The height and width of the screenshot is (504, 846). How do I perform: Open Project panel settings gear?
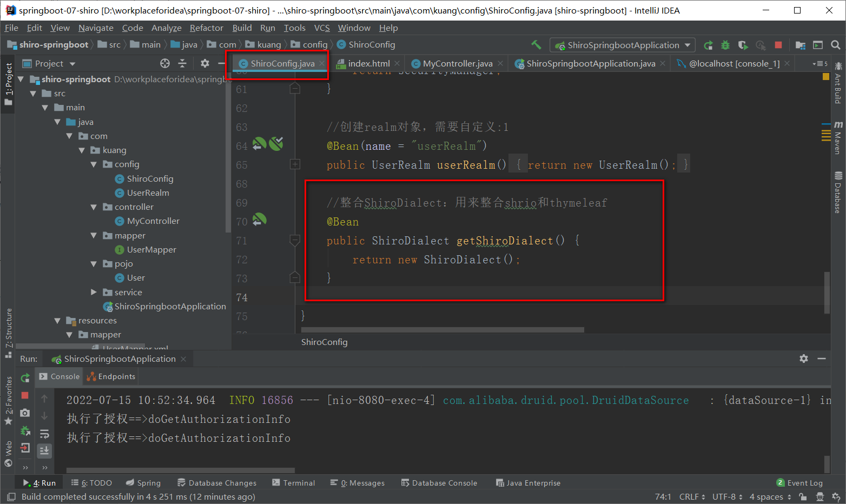[204, 63]
